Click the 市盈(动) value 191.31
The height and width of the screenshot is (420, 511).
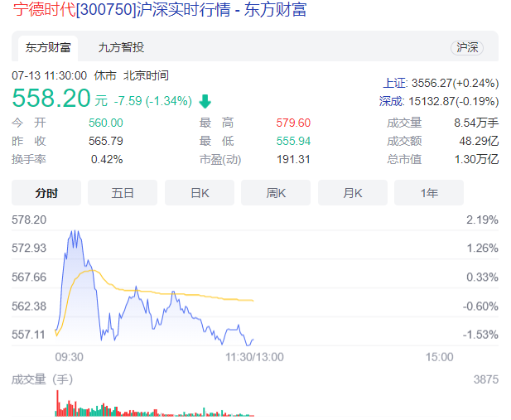293,159
